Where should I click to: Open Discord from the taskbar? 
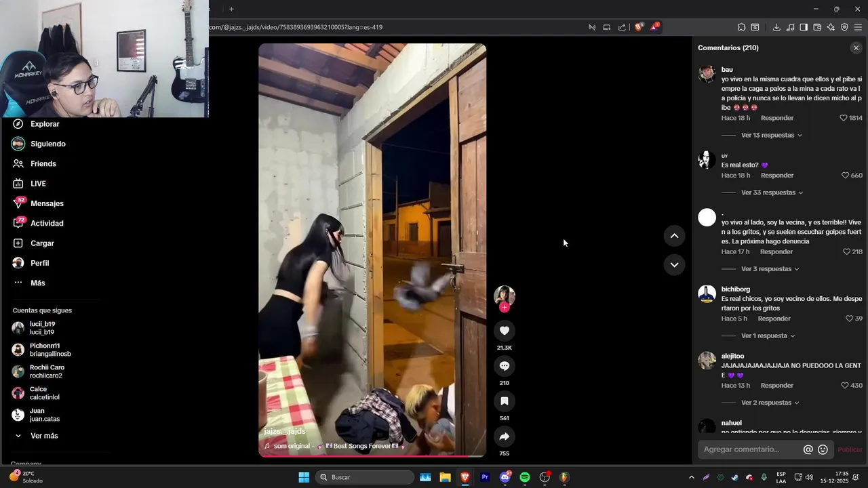click(505, 477)
